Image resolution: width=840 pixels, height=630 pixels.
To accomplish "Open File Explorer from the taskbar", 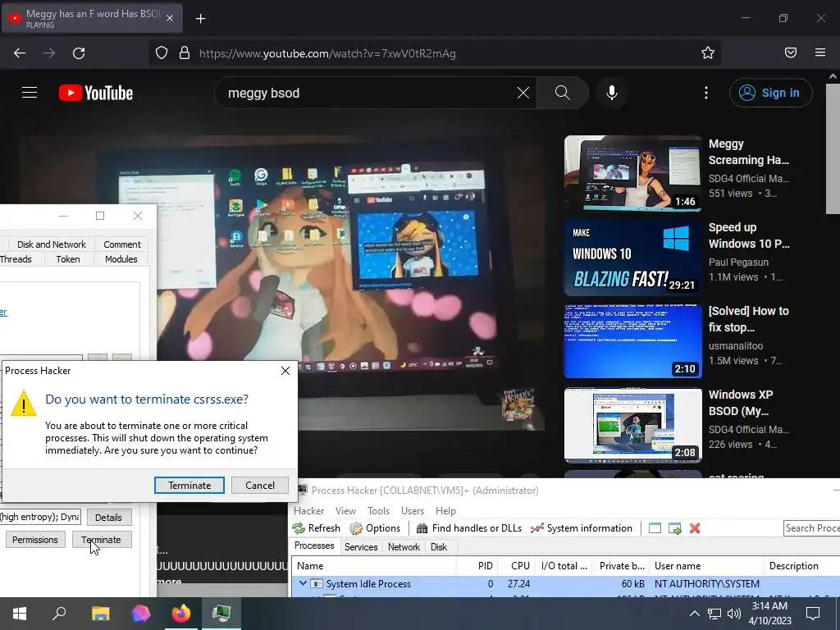I will (100, 613).
